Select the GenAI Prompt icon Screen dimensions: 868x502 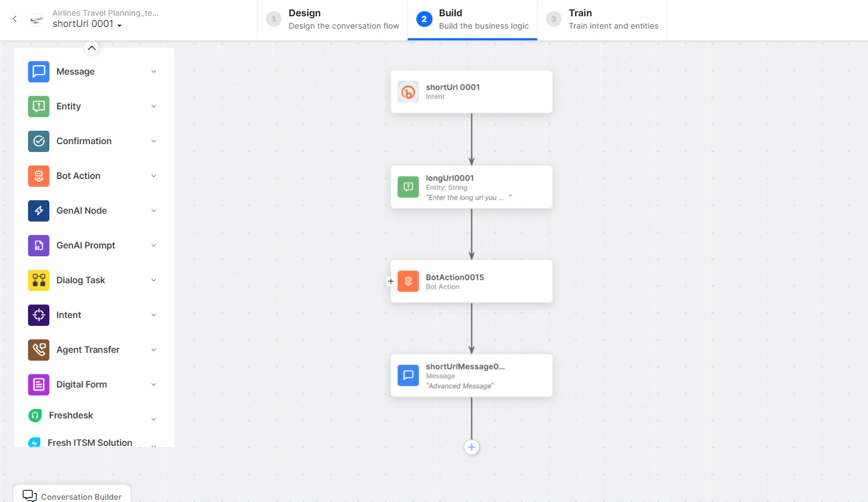click(38, 245)
